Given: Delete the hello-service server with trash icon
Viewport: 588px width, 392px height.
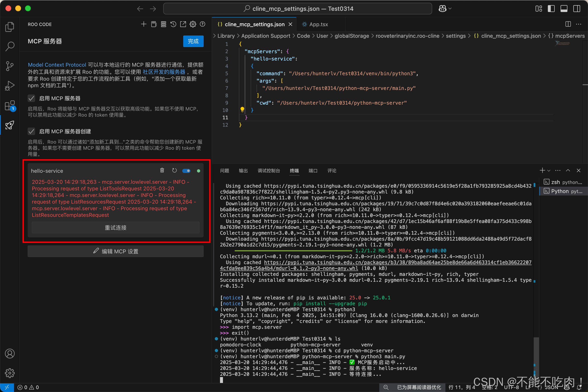Looking at the screenshot, I should (162, 171).
